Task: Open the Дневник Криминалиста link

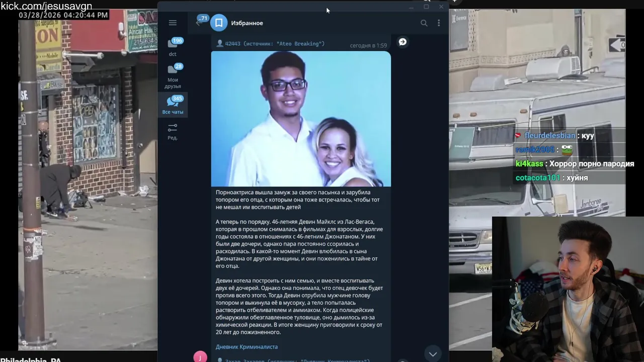Action: pos(247,347)
